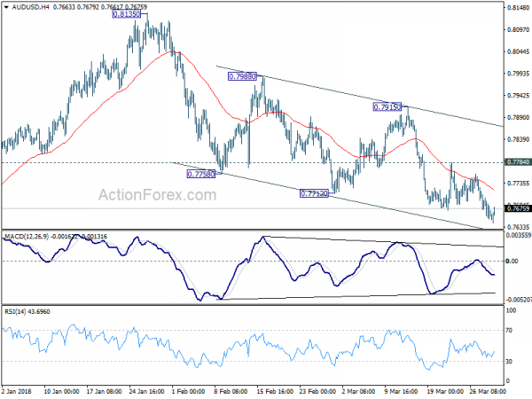Click the current price tag 0.76759
This screenshot has width=532, height=399.
[x=518, y=208]
